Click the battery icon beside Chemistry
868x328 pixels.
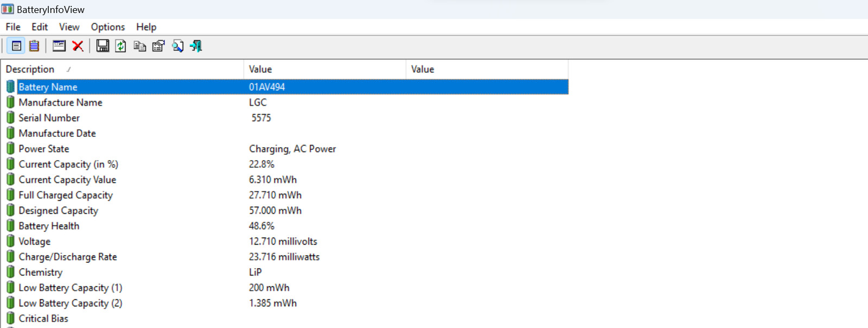pyautogui.click(x=10, y=272)
